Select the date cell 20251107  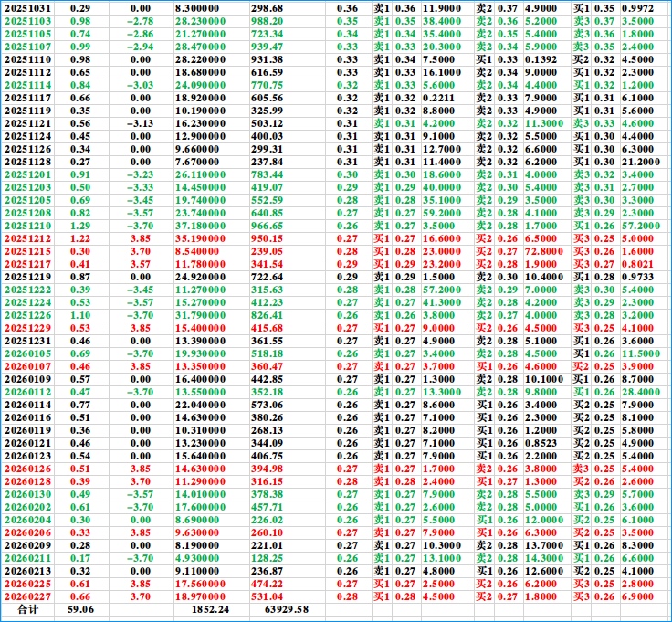point(27,47)
